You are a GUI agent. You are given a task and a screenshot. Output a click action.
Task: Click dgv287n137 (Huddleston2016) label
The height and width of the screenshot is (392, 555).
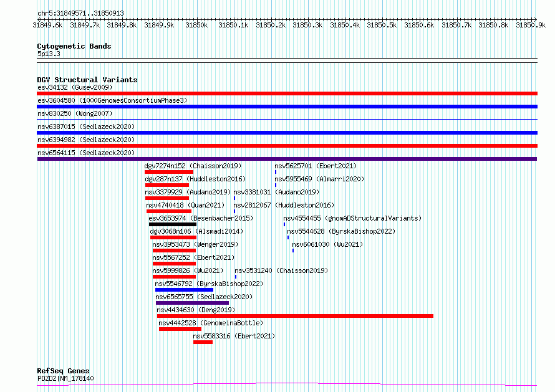point(195,179)
